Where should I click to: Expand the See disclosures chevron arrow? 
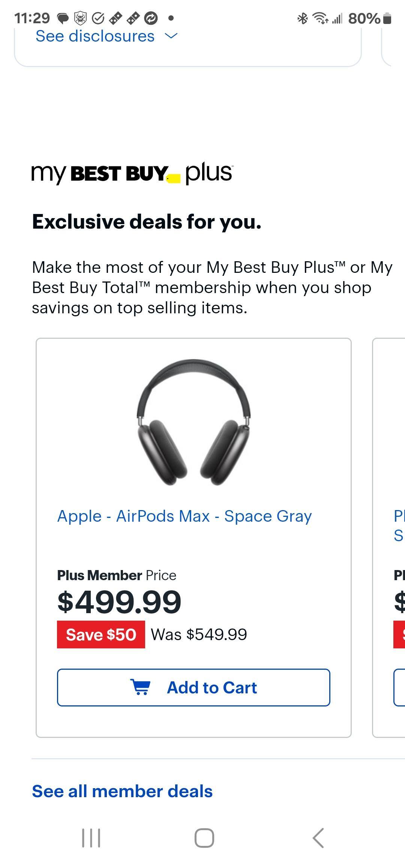pos(171,36)
